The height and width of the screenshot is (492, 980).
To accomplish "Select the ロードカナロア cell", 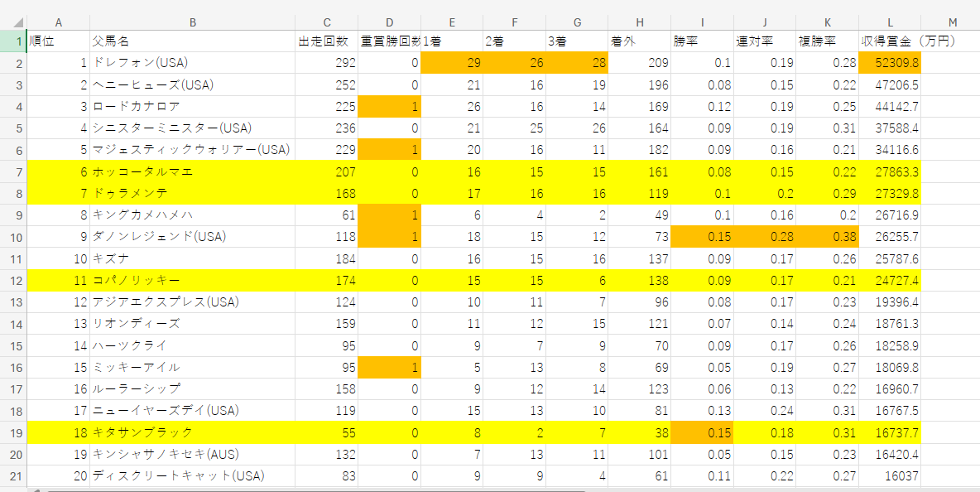I will (192, 106).
